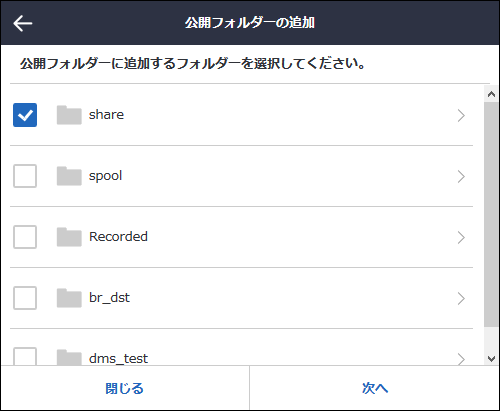Select the dms_test folder name

pos(118,359)
